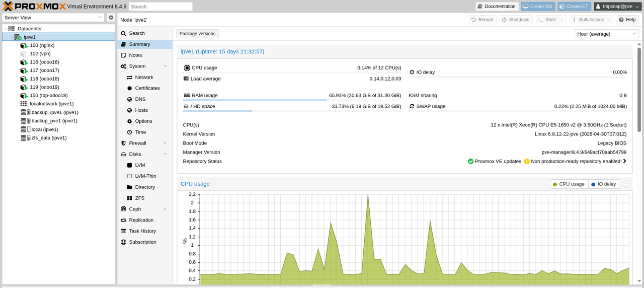Screen dimensions: 644x288
Task: Click the 118 (odoo18) container icon
Action: (x=24, y=79)
